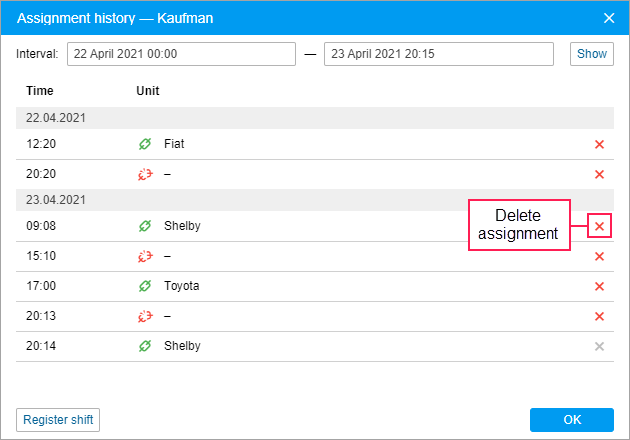Viewport: 630px width, 440px height.
Task: Click the red unlink icon at 20:20
Action: click(x=144, y=175)
